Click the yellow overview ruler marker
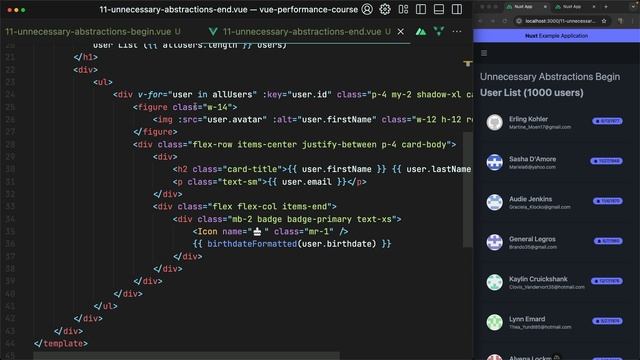 [x=468, y=63]
